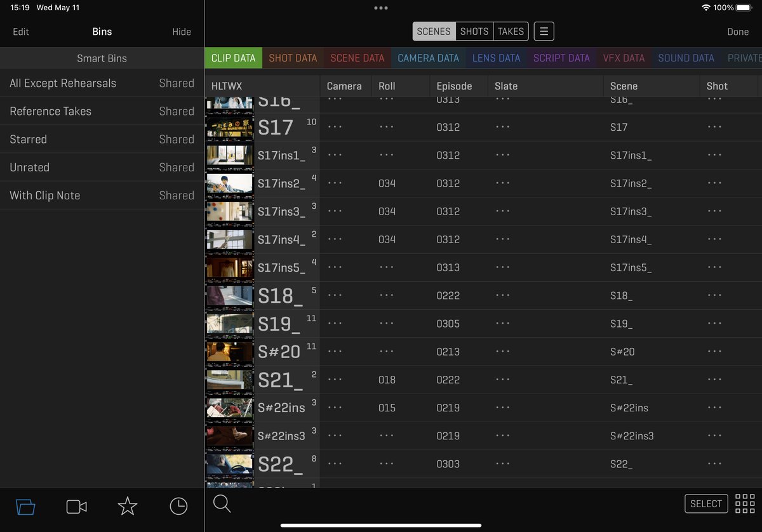Tap the three-dot multitasking indicator

(381, 8)
